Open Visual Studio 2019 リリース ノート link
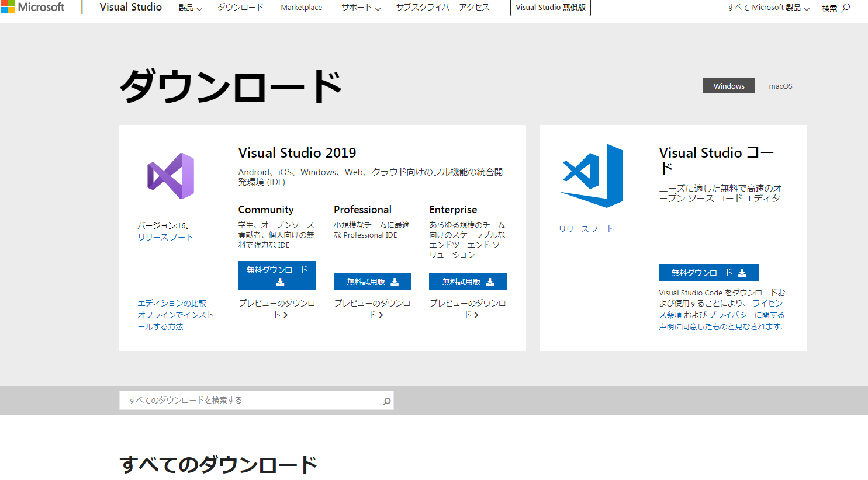 point(165,237)
